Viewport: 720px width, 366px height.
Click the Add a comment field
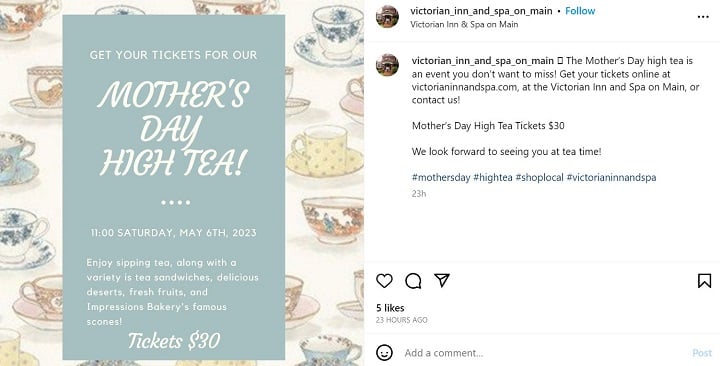544,353
